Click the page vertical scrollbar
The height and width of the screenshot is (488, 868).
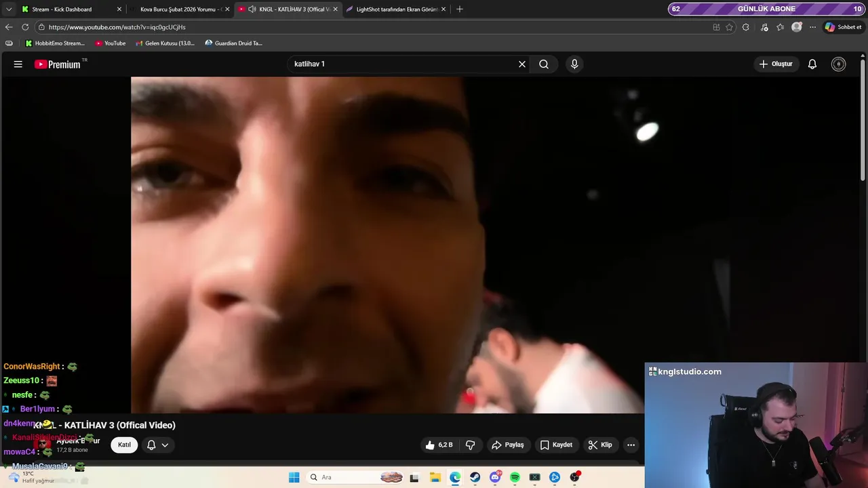(x=863, y=120)
